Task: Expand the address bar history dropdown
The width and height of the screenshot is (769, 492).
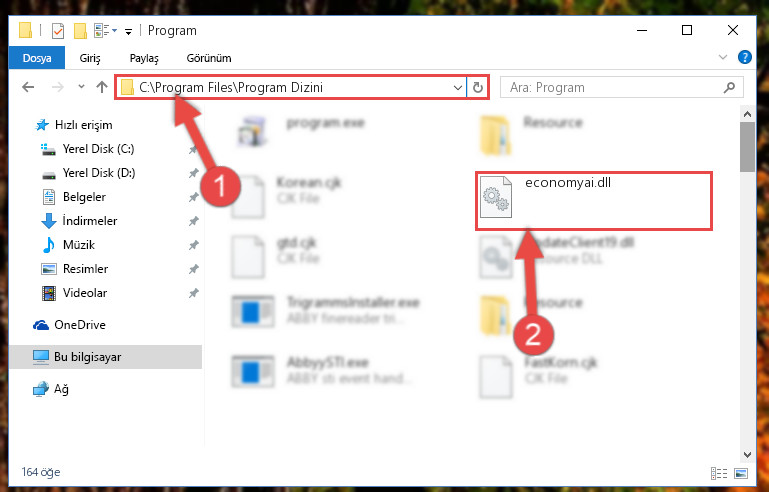Action: [x=458, y=88]
